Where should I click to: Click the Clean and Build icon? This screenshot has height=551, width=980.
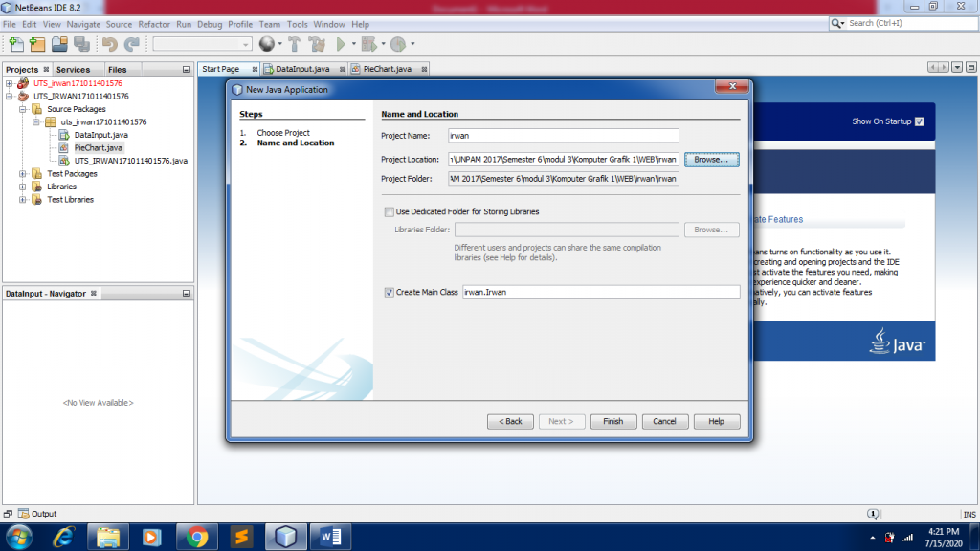click(317, 44)
